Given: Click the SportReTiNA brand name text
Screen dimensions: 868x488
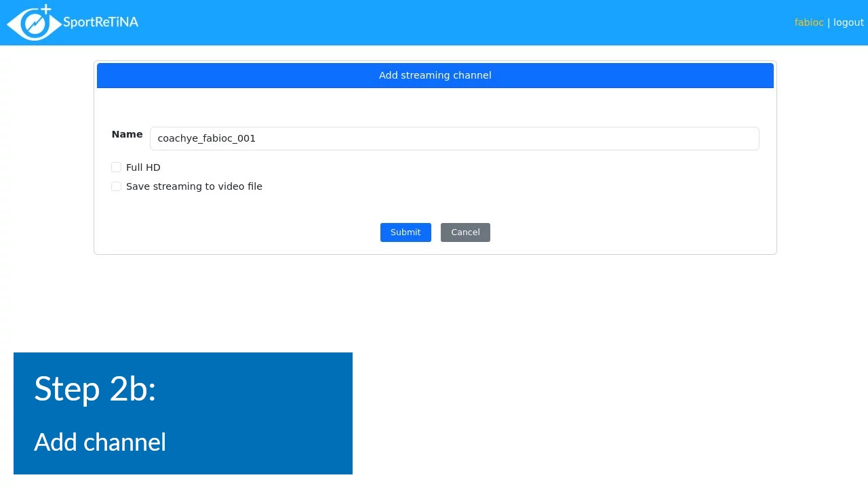Looking at the screenshot, I should pos(100,22).
